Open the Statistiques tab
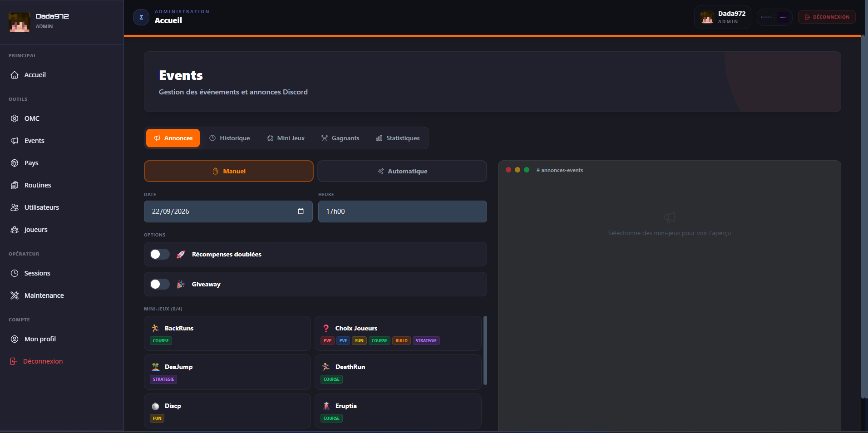Screen dimensions: 868x433 point(398,138)
